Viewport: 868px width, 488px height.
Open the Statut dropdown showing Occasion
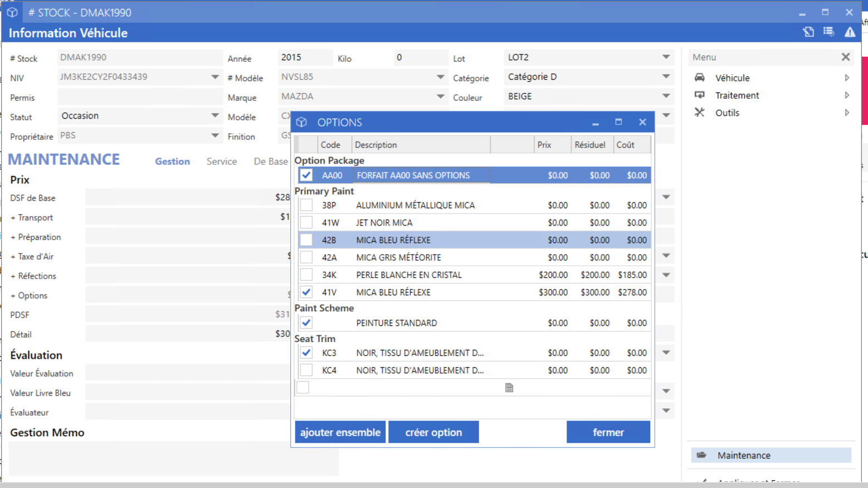(214, 115)
